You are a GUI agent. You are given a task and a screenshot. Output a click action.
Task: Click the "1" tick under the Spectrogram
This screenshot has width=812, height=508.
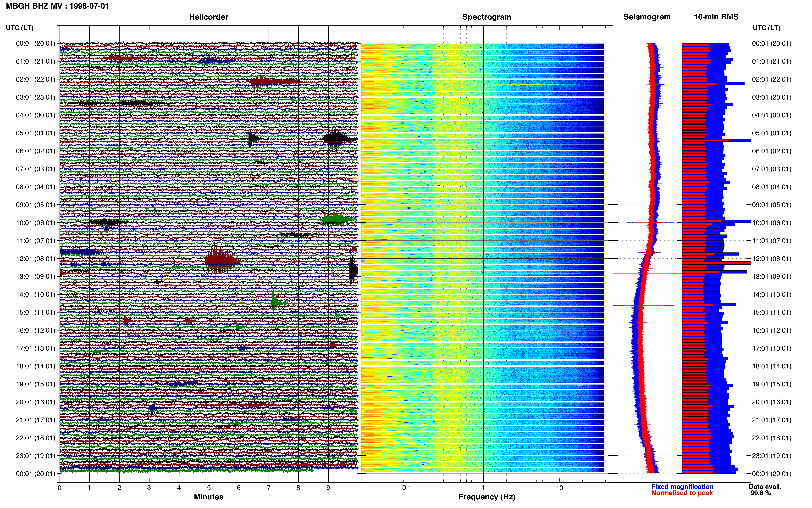coord(483,487)
